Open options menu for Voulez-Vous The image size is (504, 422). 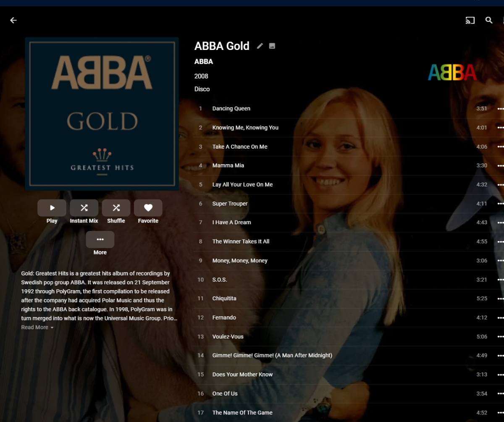pyautogui.click(x=500, y=337)
